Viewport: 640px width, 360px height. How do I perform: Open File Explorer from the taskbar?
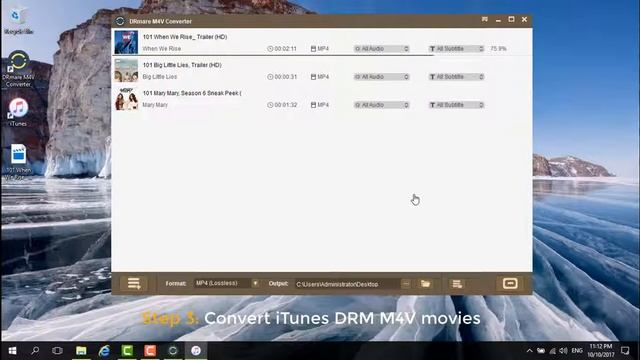[81, 351]
